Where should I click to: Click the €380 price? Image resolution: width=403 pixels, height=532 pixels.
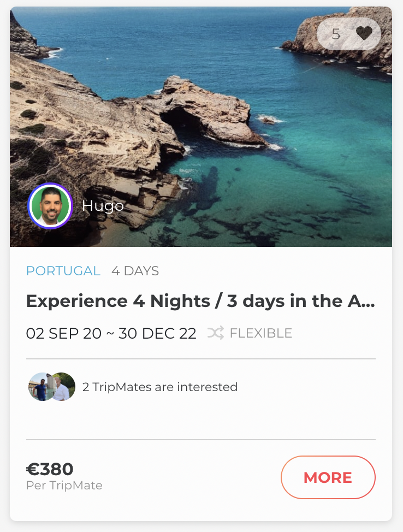50,469
